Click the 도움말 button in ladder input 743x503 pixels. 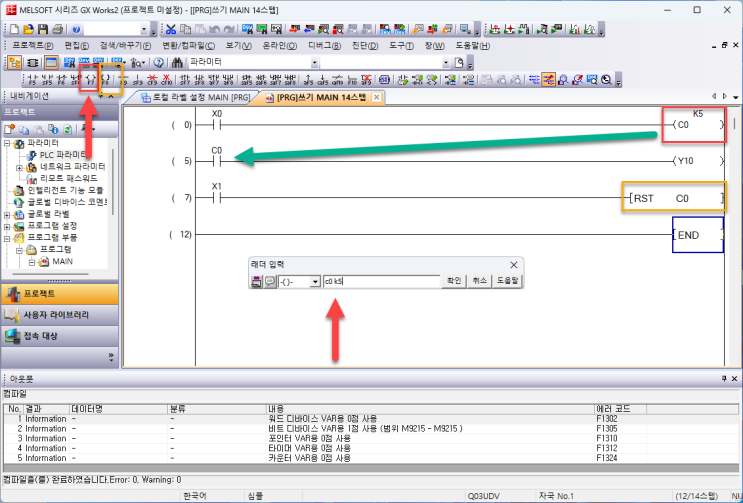507,281
